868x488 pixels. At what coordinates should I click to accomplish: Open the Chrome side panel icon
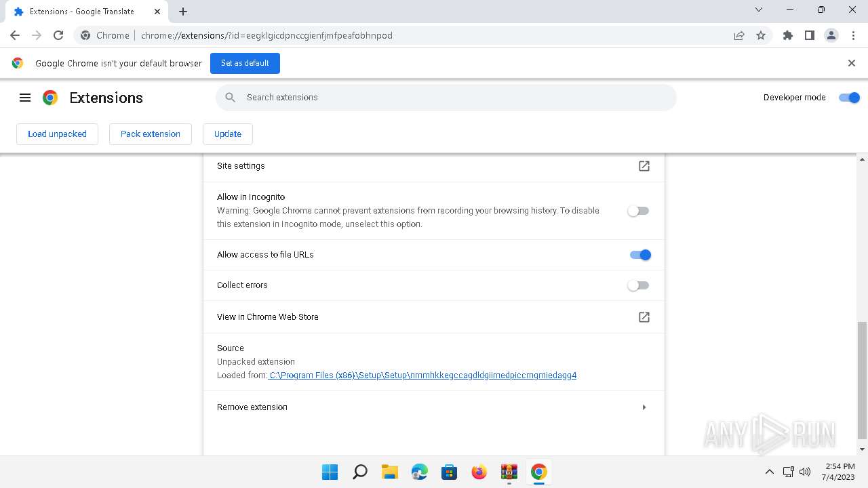click(x=809, y=35)
